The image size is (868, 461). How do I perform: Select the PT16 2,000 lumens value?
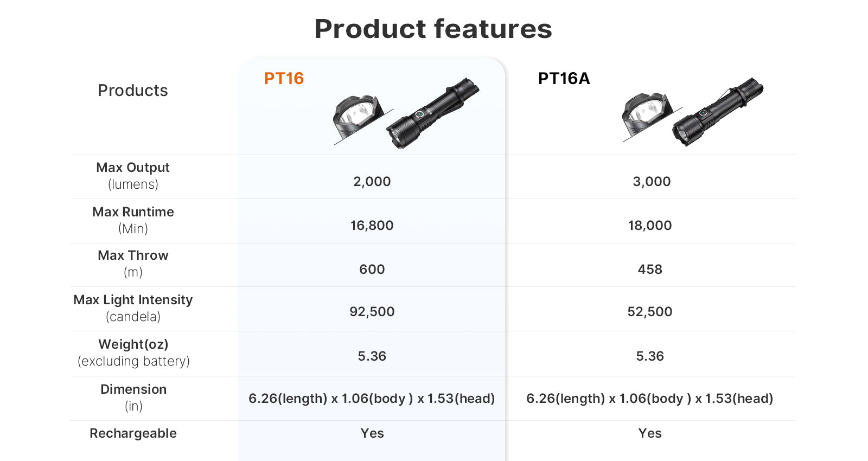coord(372,182)
